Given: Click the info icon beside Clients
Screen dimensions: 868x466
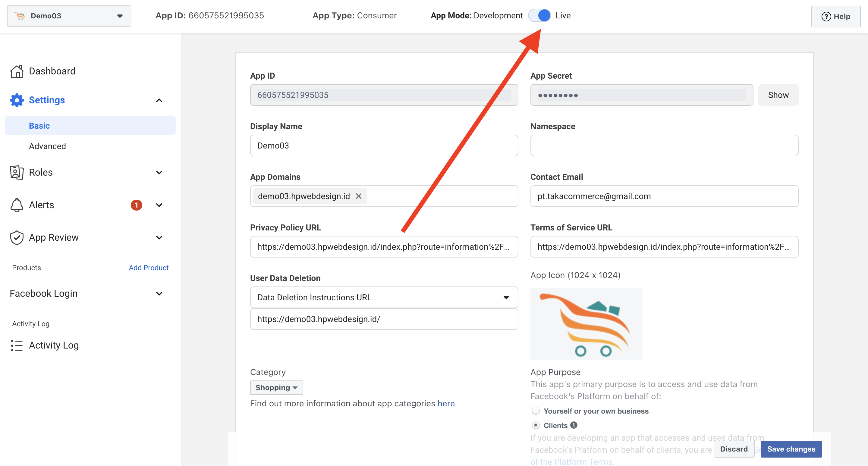Looking at the screenshot, I should 574,425.
